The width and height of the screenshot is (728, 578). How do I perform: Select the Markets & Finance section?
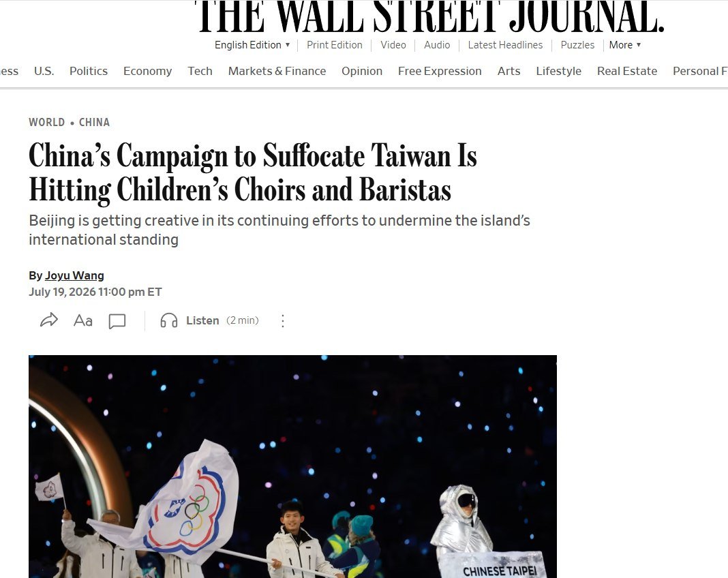(x=277, y=71)
